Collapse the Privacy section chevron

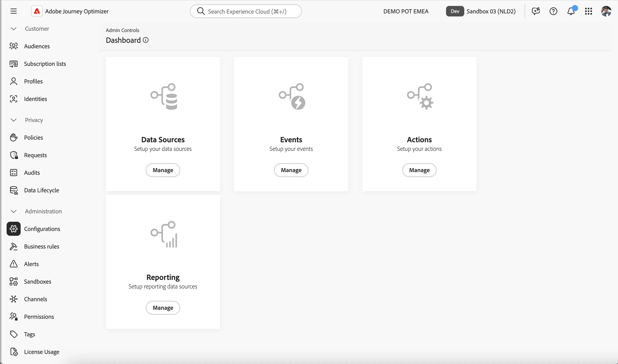click(x=13, y=120)
